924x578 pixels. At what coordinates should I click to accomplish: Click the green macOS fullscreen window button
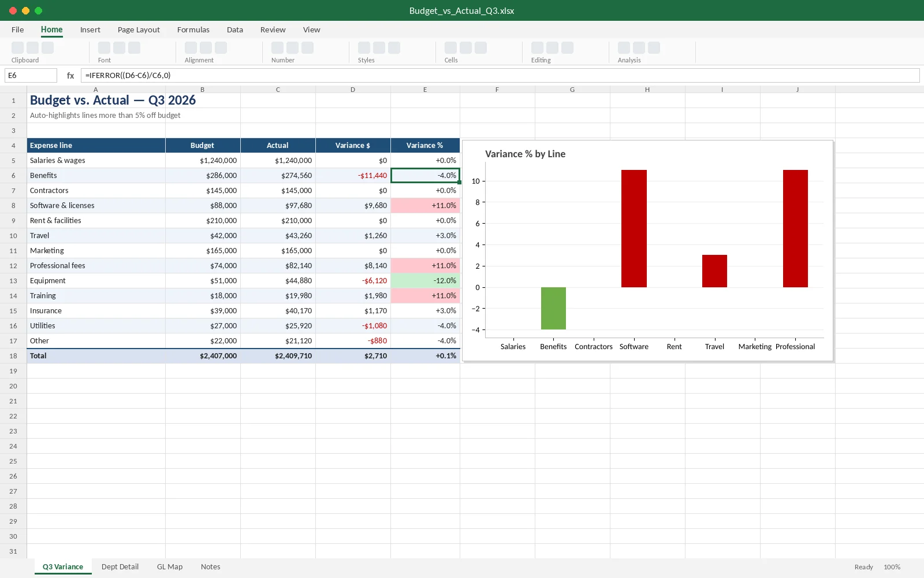point(38,10)
